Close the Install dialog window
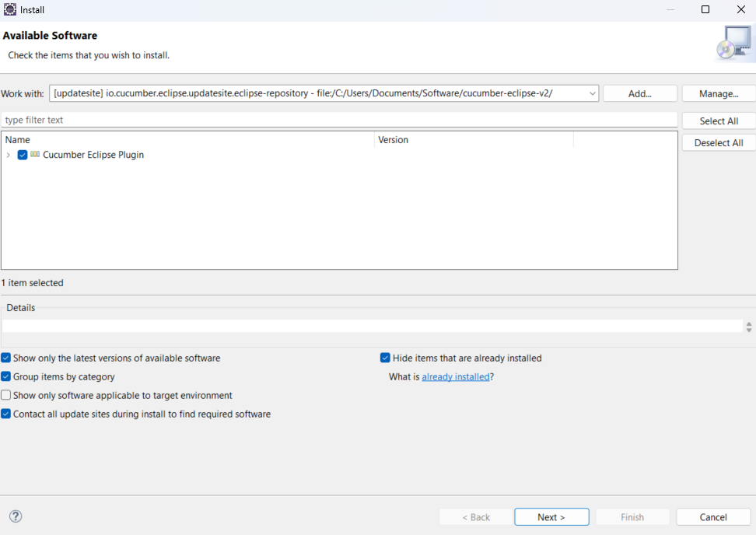The height and width of the screenshot is (535, 756). pos(741,9)
